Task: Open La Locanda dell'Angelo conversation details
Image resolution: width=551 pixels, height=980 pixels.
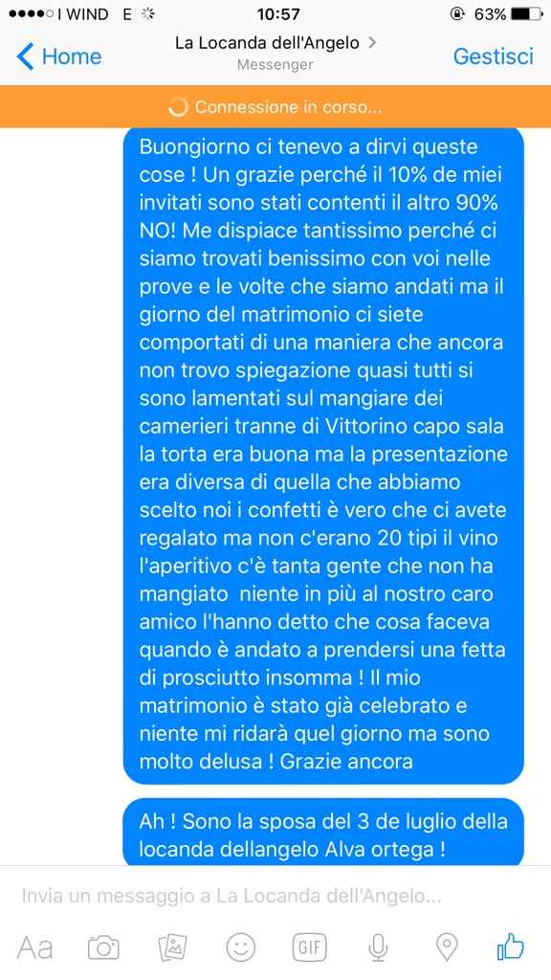Action: pyautogui.click(x=268, y=43)
